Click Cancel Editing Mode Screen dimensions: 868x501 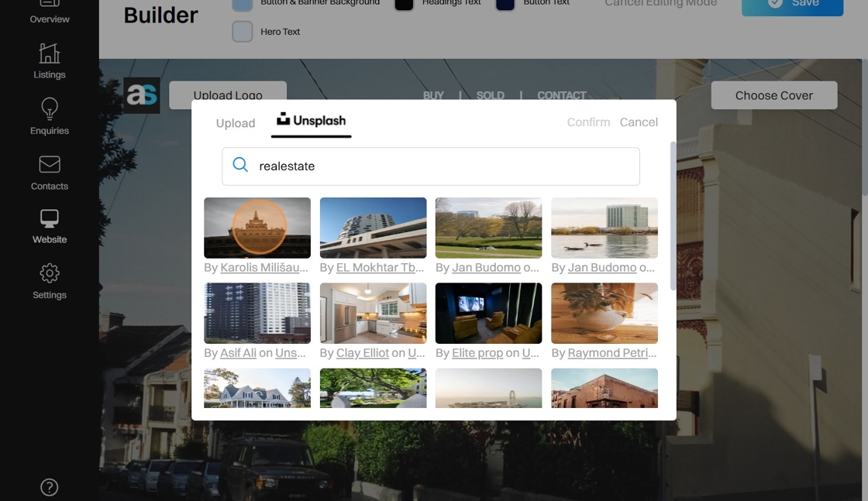(660, 3)
